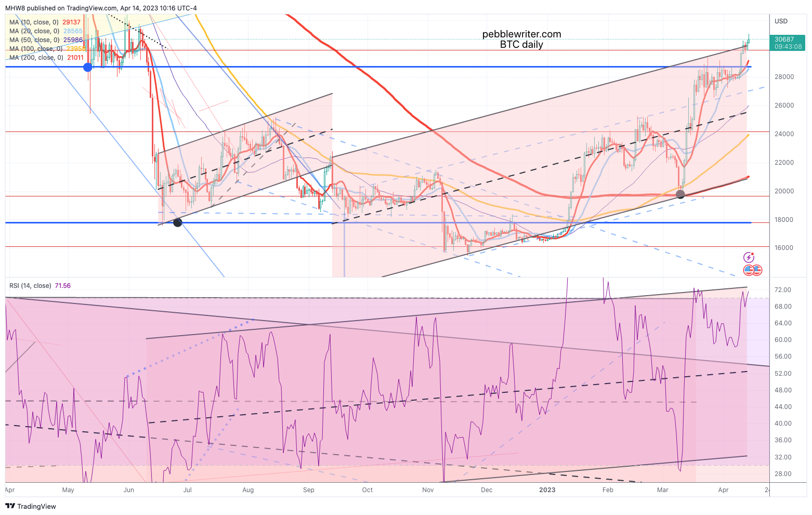Click the 28000 price axis label
Image resolution: width=812 pixels, height=515 pixels.
tap(784, 77)
